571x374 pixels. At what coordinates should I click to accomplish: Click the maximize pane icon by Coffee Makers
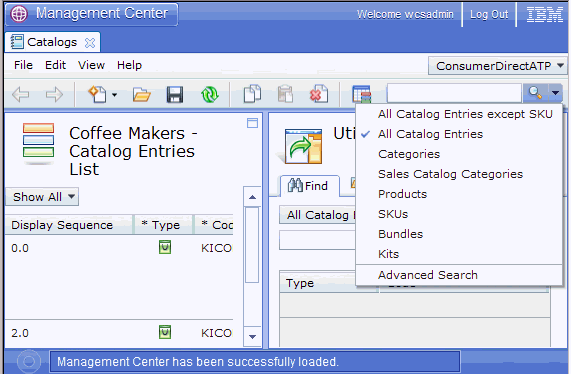(252, 123)
